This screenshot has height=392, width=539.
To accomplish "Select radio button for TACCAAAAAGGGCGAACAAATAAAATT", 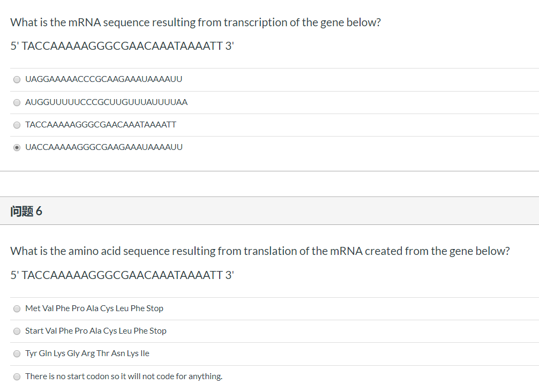I will coord(17,125).
